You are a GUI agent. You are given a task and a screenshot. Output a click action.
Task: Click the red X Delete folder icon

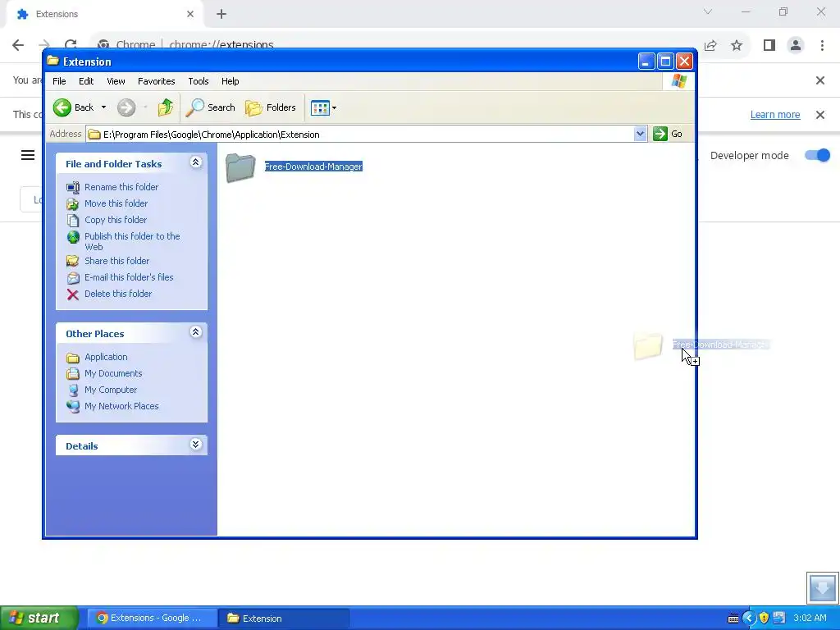point(73,294)
